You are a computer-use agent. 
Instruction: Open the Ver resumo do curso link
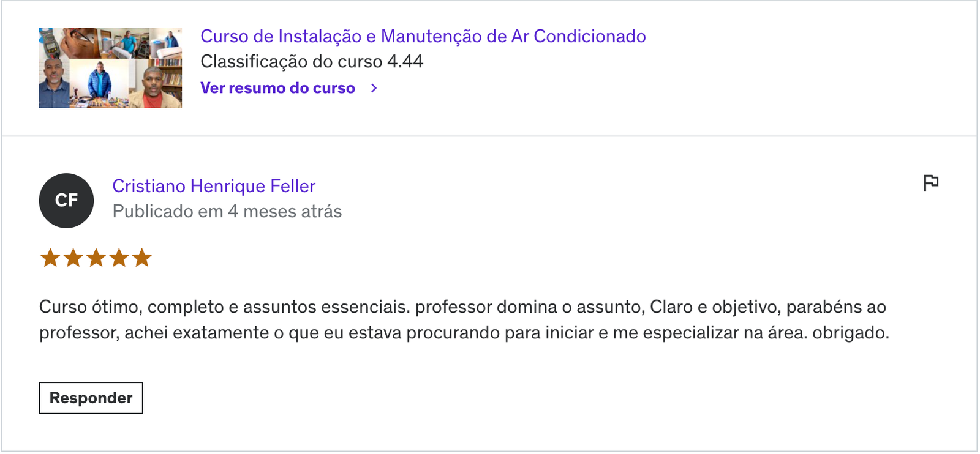point(278,88)
